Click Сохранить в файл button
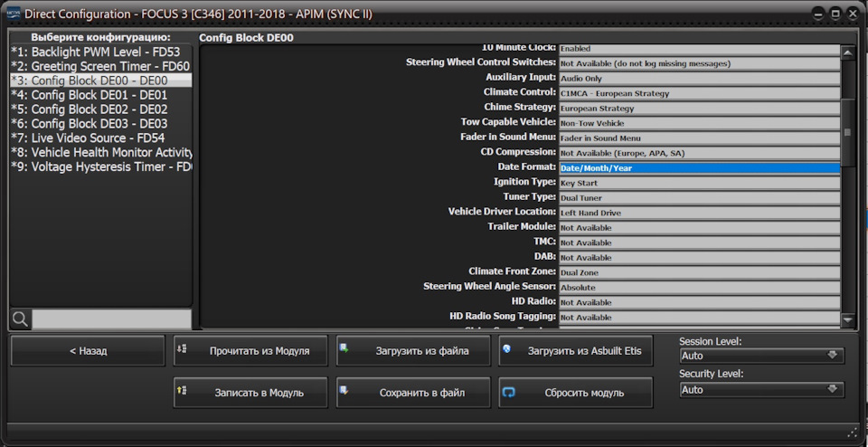The width and height of the screenshot is (868, 447). tap(413, 393)
